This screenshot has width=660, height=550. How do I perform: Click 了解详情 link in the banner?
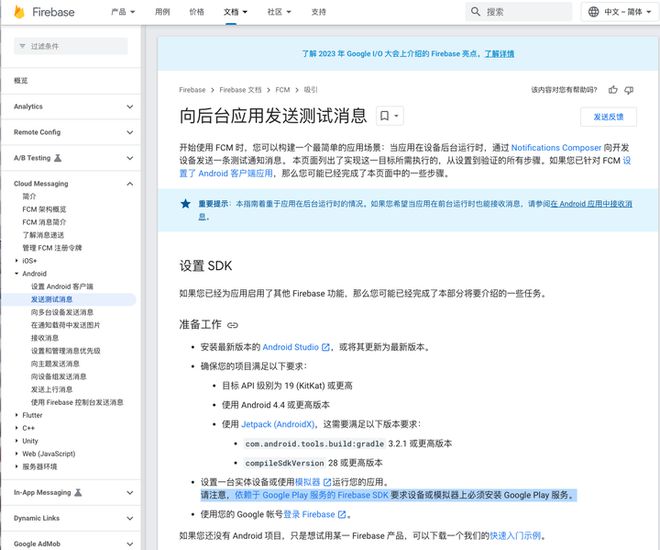499,53
